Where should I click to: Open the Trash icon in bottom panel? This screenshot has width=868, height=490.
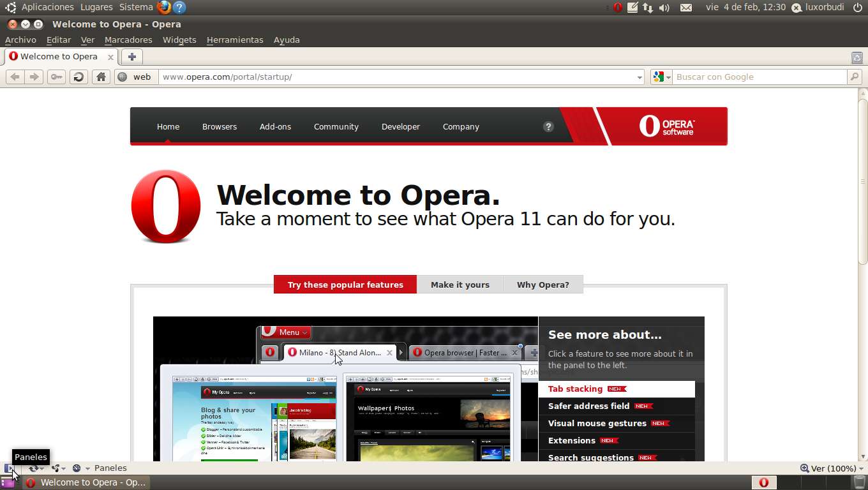860,482
